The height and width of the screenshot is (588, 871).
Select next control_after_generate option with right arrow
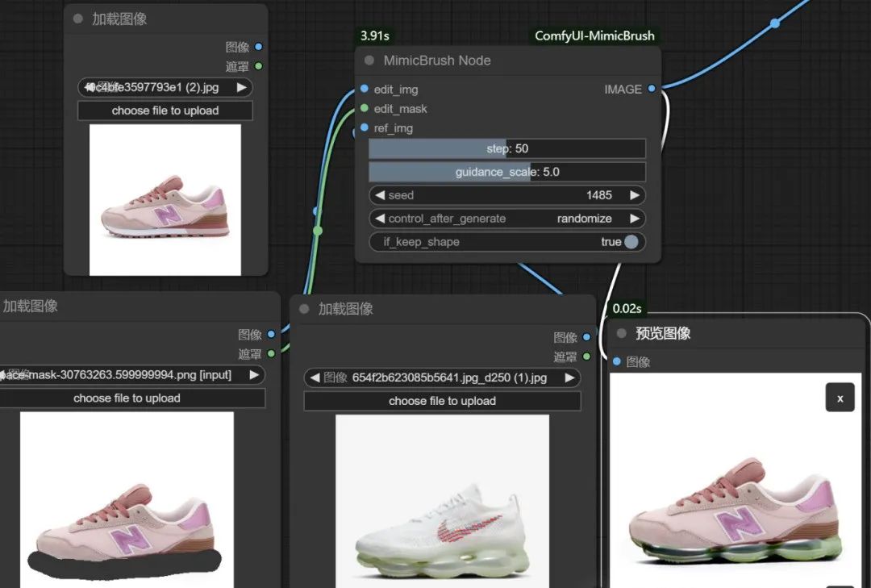[x=635, y=219]
